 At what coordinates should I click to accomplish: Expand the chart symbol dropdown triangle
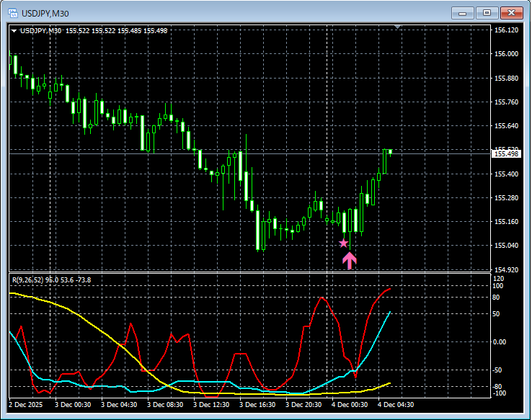pos(14,31)
